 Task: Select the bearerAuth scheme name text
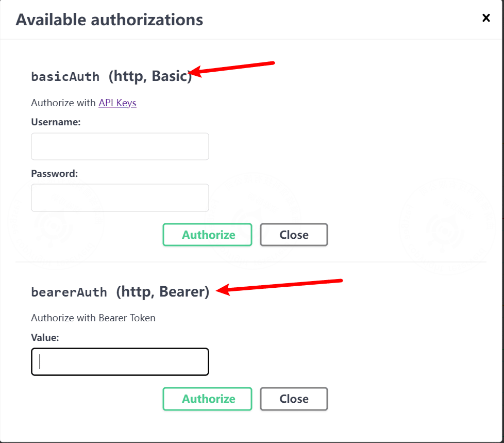[69, 292]
